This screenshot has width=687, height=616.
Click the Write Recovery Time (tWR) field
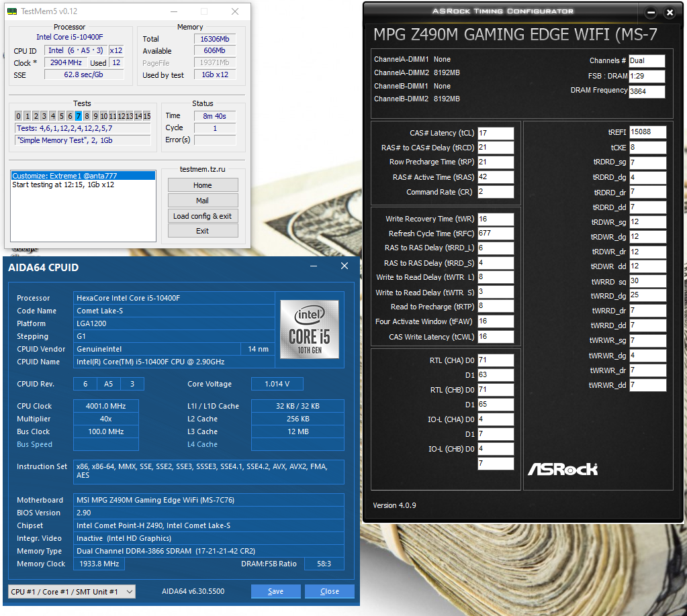point(496,219)
